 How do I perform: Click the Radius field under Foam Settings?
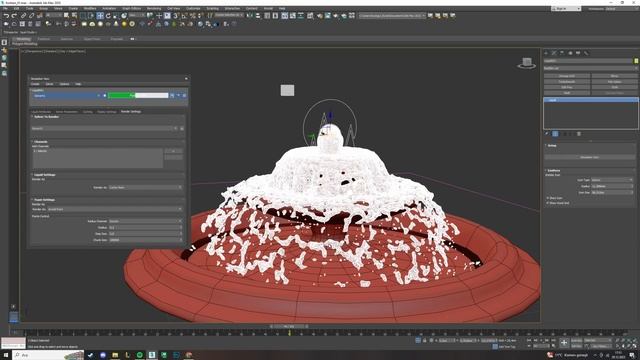(145, 227)
